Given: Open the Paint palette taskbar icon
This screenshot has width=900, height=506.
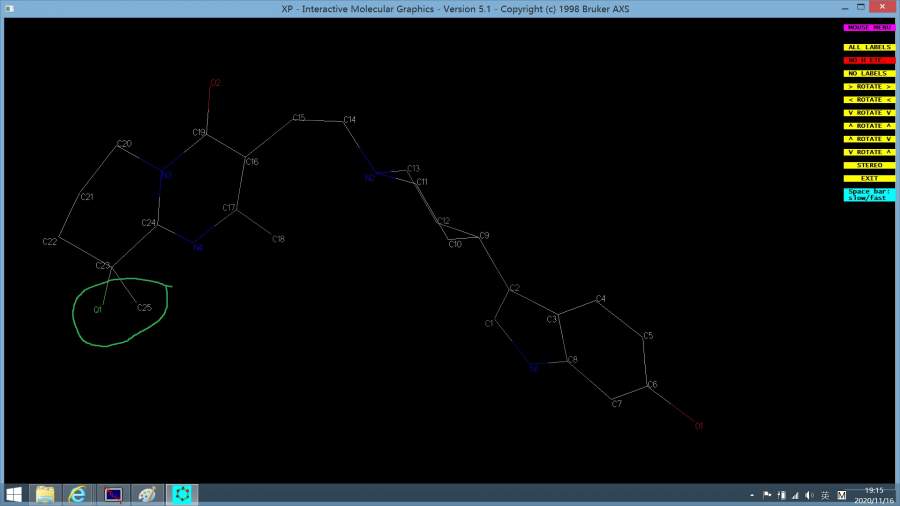Looking at the screenshot, I should 146,494.
